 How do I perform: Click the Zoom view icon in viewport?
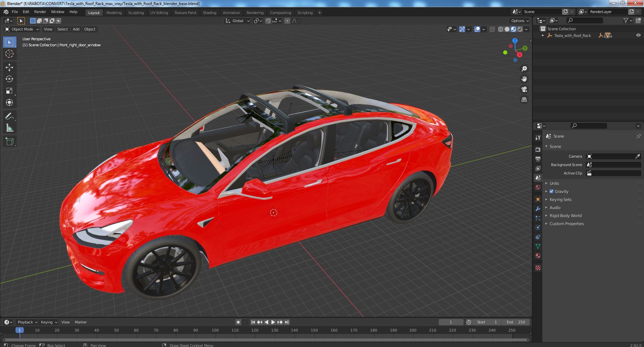point(524,69)
